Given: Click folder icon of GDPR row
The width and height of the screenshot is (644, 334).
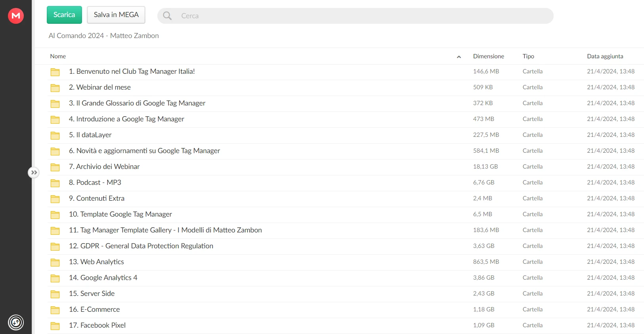Looking at the screenshot, I should (x=55, y=246).
